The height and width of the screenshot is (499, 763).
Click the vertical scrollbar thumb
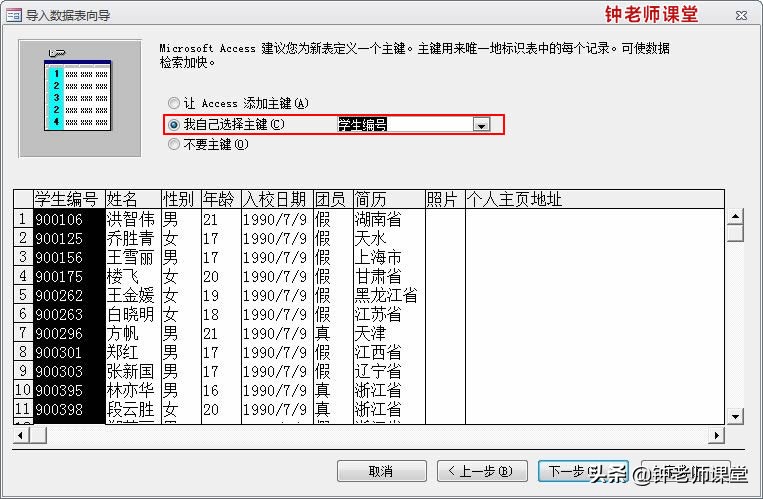point(735,233)
